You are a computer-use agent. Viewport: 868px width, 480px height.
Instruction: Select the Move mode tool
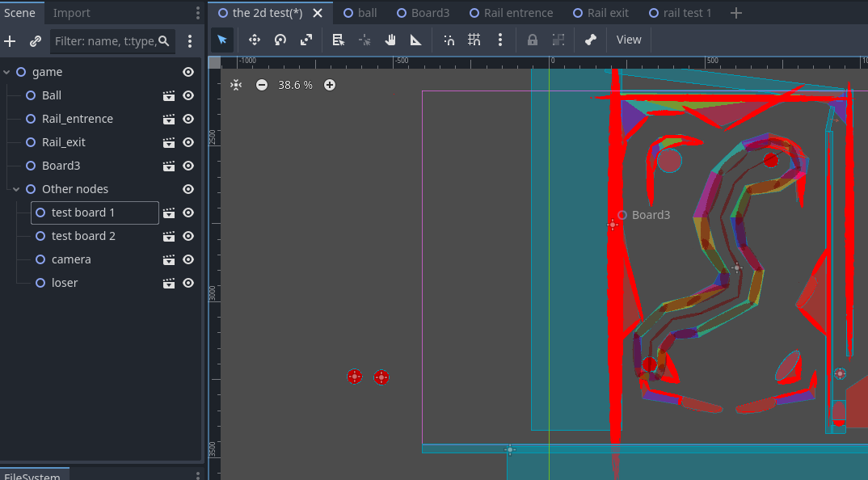click(254, 40)
